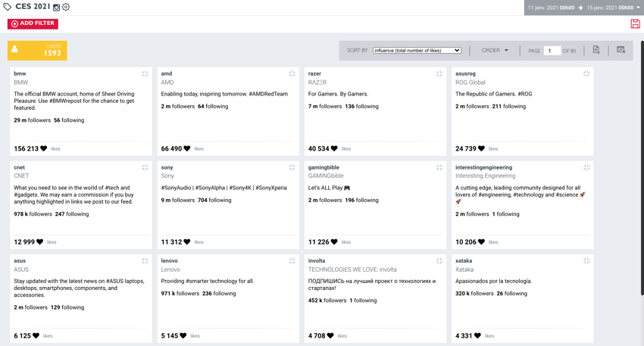Collapse the bmw card
Viewport: 644px width, 346px height.
(145, 74)
